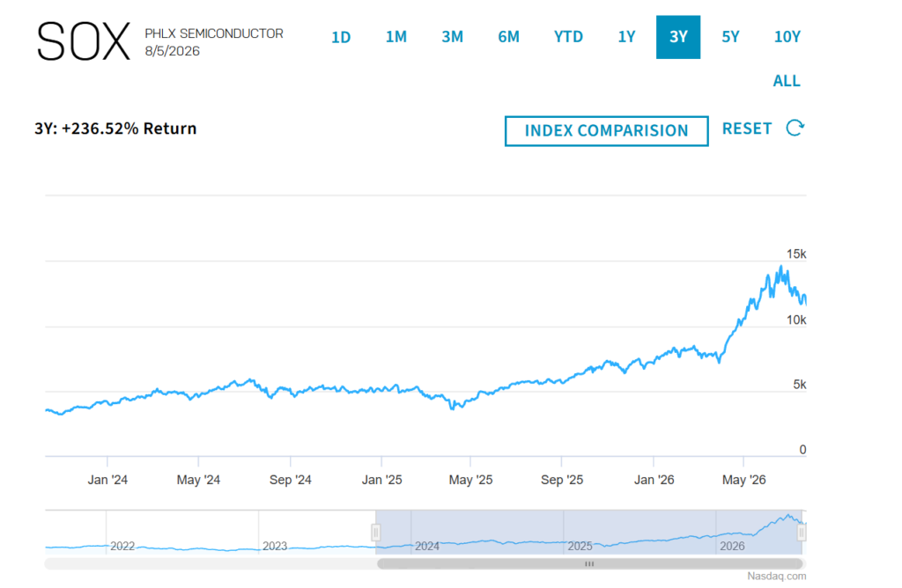Click the Jan '25 axis label
The image size is (902, 588).
click(382, 480)
